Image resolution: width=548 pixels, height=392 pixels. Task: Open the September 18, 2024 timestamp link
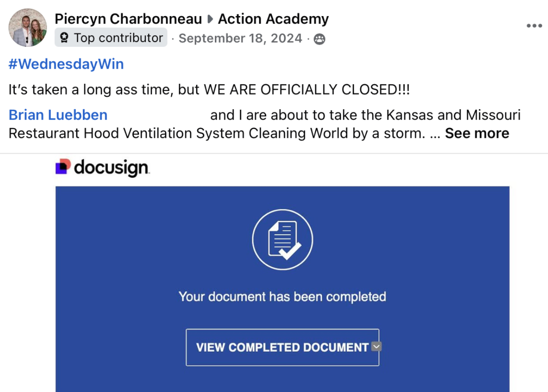(x=240, y=38)
